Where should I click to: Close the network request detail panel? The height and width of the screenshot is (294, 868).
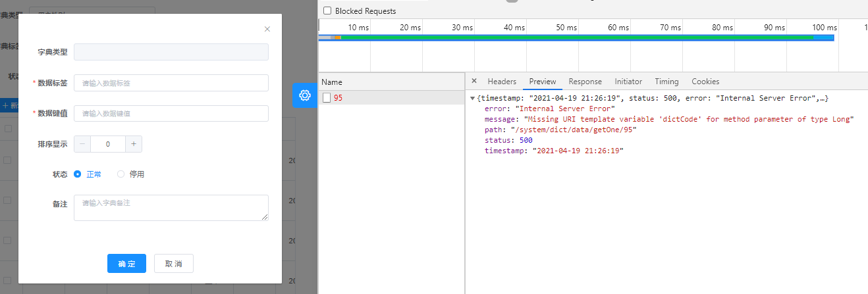pos(474,82)
